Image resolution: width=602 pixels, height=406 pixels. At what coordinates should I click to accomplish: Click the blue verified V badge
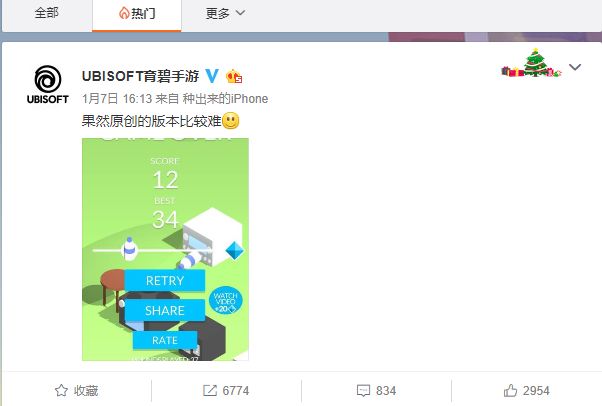coord(212,76)
